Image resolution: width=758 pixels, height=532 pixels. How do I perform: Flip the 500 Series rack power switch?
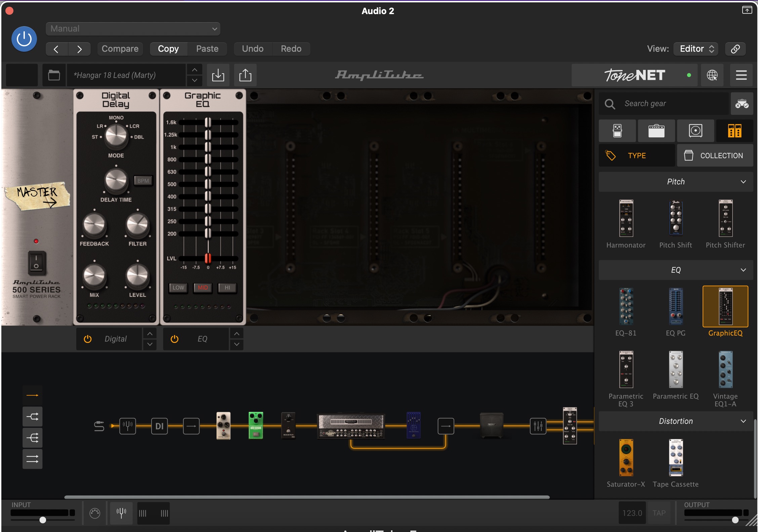click(x=36, y=263)
